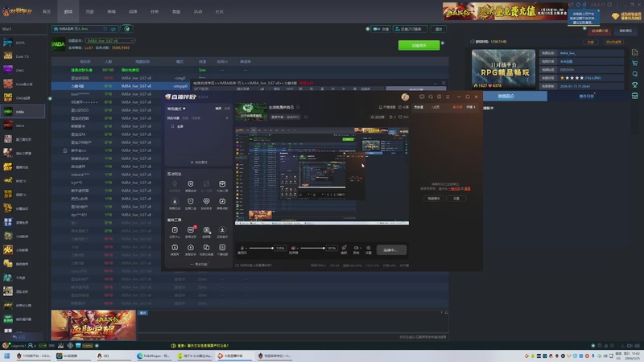Click the large start streaming button
This screenshot has height=362, width=644.
(x=391, y=250)
